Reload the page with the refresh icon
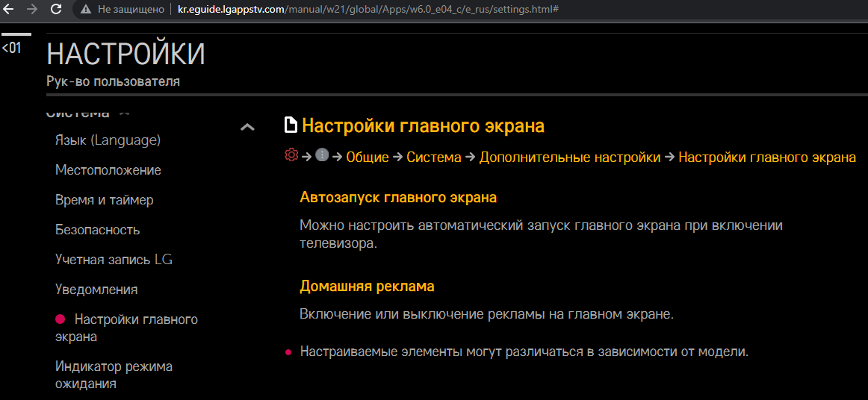The image size is (868, 400). [56, 10]
